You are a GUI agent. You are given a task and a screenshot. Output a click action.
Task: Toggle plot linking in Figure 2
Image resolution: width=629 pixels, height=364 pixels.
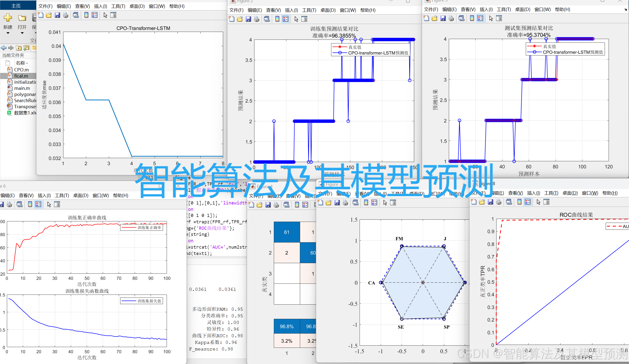[267, 19]
